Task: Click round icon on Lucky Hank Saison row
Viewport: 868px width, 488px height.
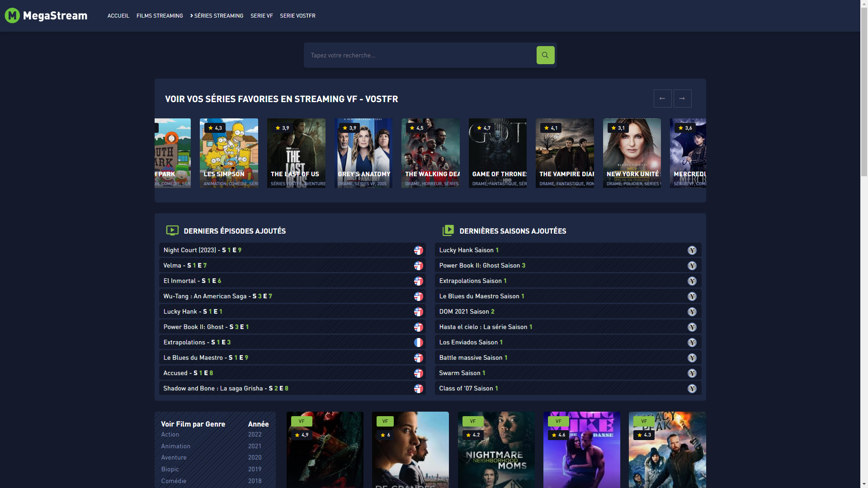Action: [x=692, y=250]
